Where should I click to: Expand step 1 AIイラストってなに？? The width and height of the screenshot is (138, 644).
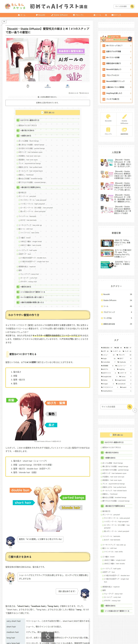[116, 46]
